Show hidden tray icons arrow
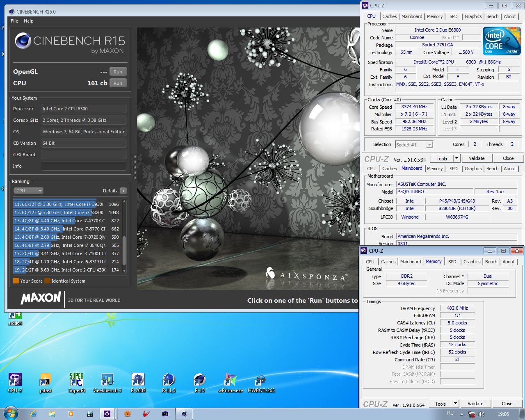This screenshot has width=525, height=420. [461, 414]
